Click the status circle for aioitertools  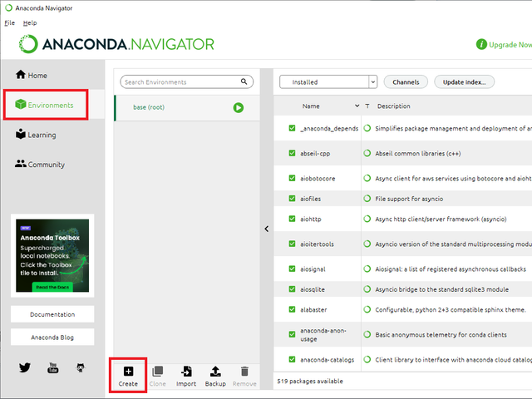(x=367, y=244)
